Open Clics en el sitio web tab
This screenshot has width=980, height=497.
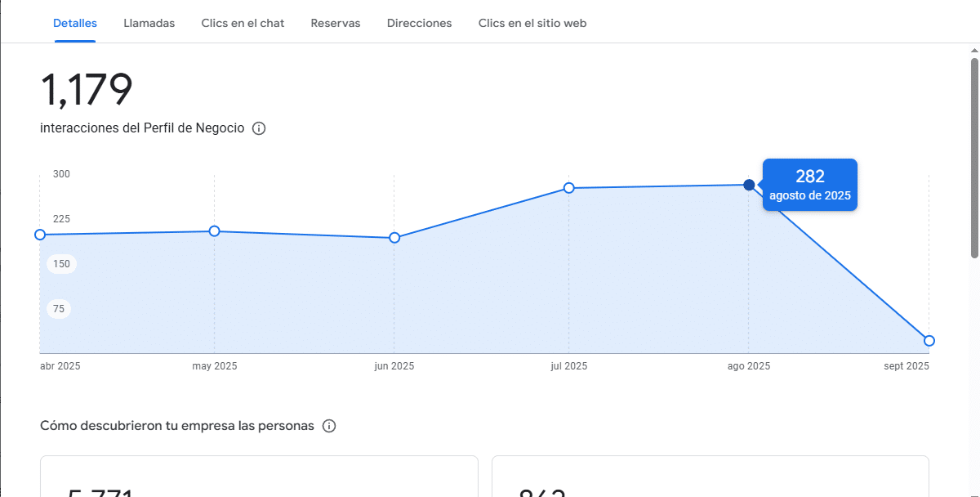coord(532,23)
